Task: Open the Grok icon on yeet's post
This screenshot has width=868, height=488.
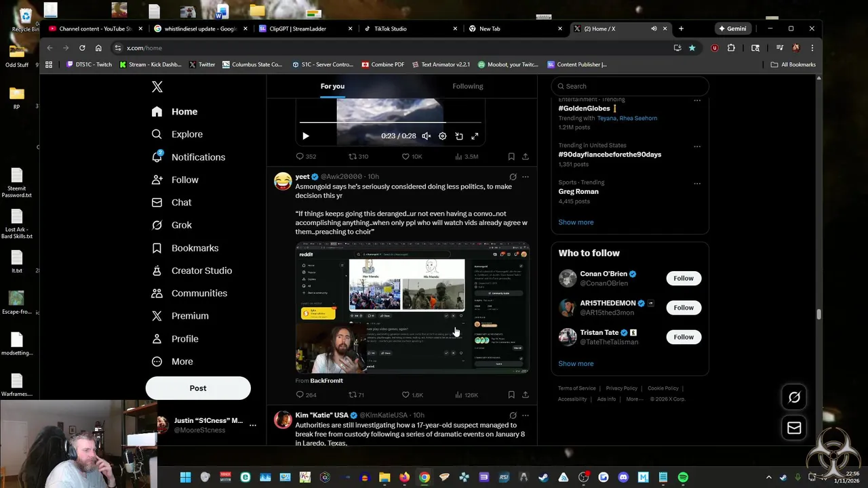Action: click(x=513, y=177)
